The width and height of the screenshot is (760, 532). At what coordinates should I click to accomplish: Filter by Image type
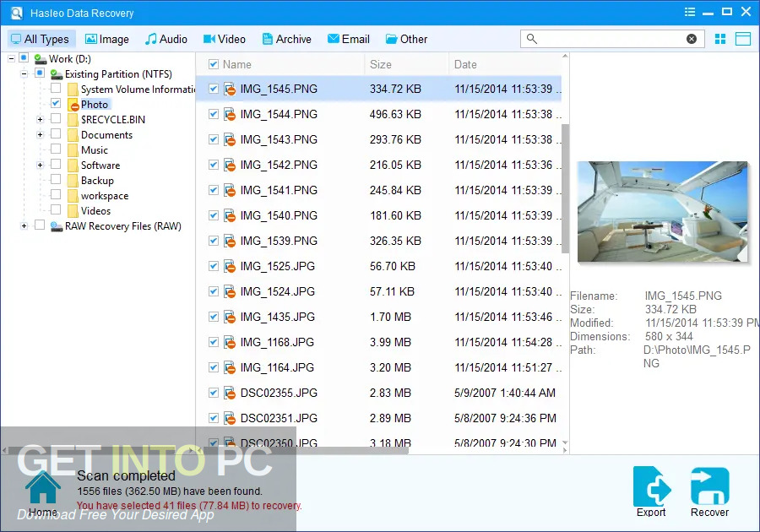[x=107, y=39]
